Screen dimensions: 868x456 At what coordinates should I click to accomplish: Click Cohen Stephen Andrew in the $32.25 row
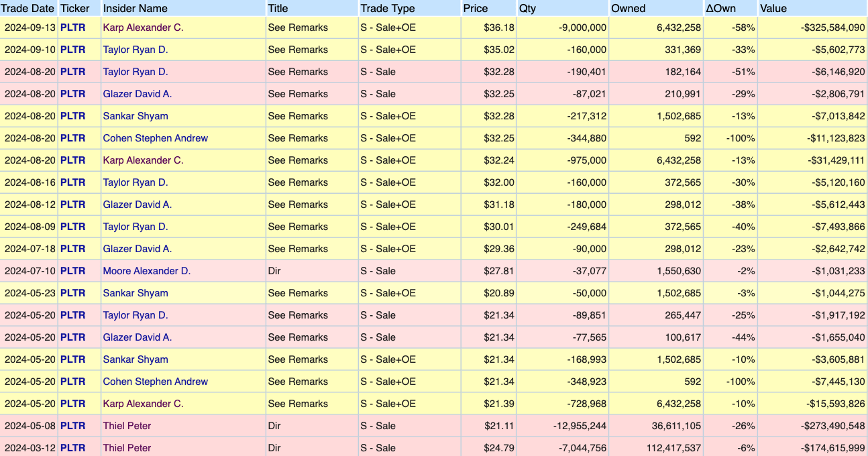point(155,138)
